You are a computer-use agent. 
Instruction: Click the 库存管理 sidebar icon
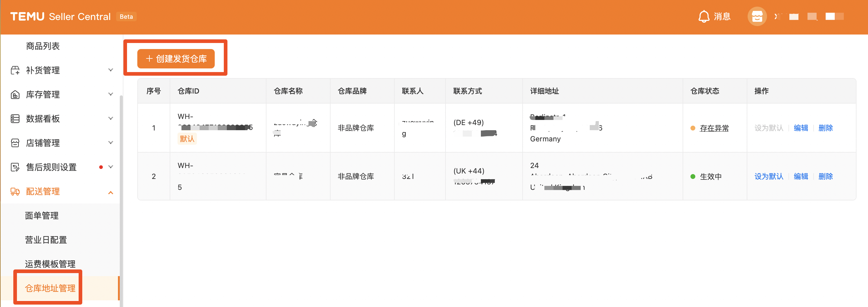click(15, 94)
